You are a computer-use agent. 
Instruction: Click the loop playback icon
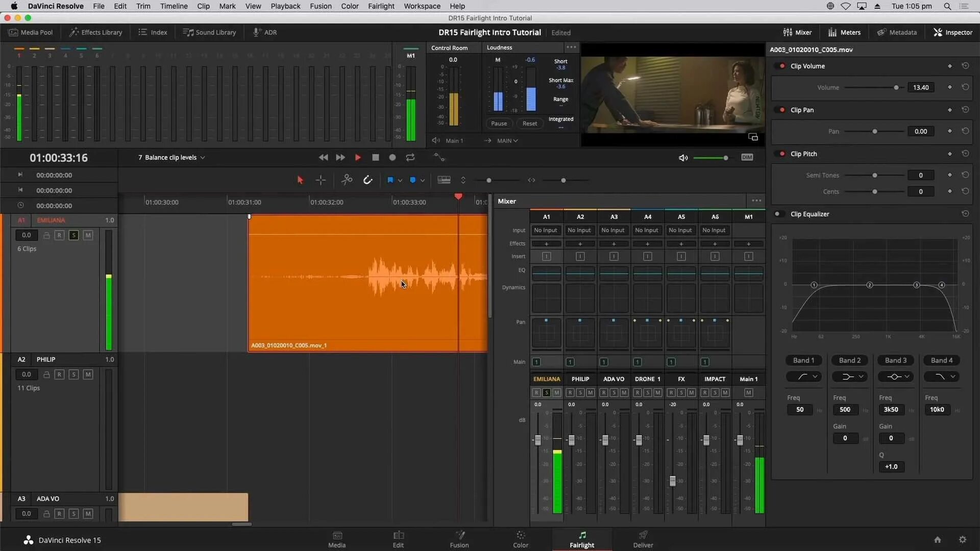(410, 158)
